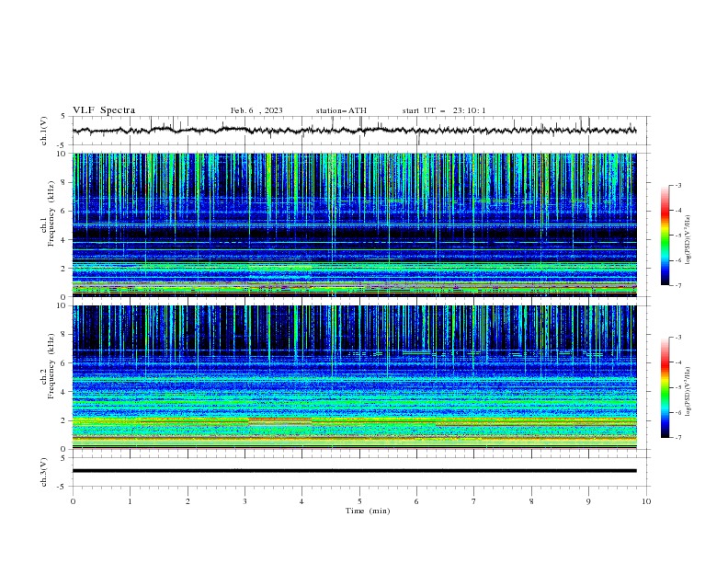
Task: Click the "VLF Spectra" title text
Action: coord(104,110)
